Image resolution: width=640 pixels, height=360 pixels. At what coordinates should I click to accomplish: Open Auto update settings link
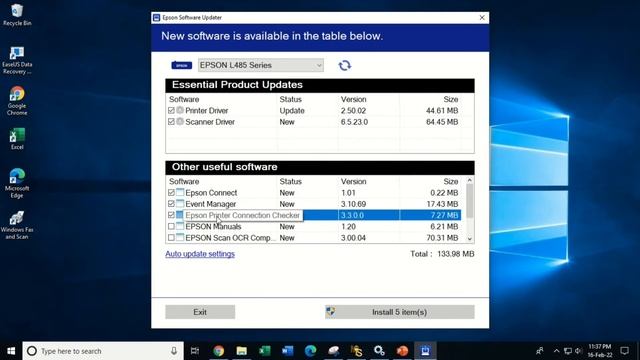tap(200, 254)
